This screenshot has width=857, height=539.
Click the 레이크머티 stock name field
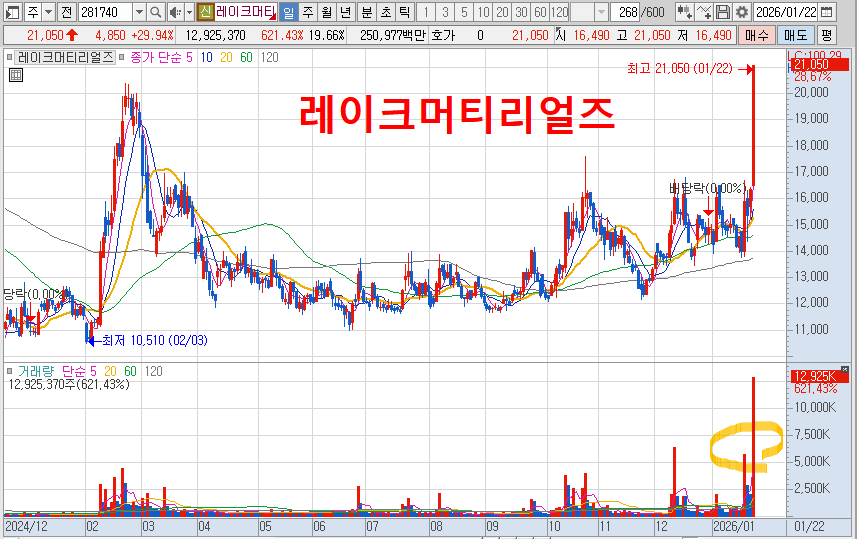click(x=245, y=11)
